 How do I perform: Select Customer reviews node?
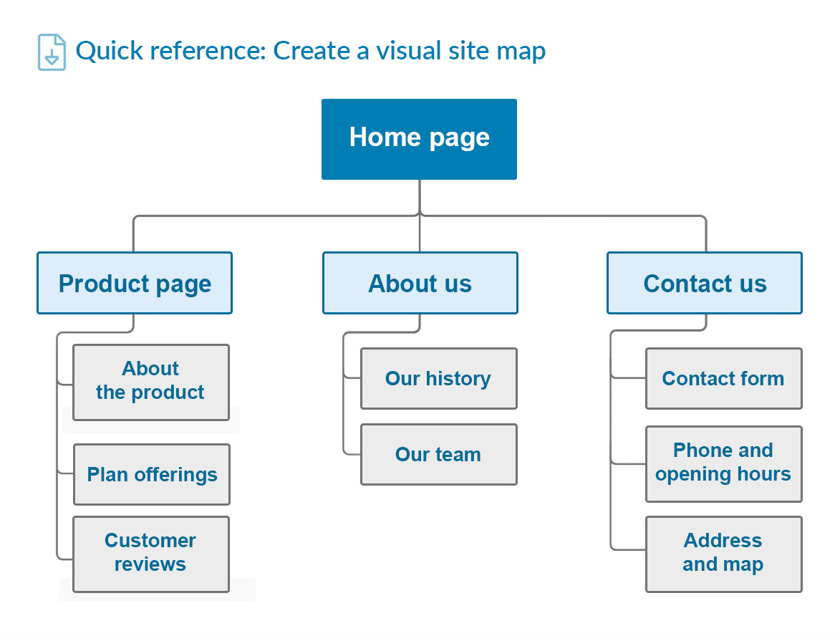(150, 554)
